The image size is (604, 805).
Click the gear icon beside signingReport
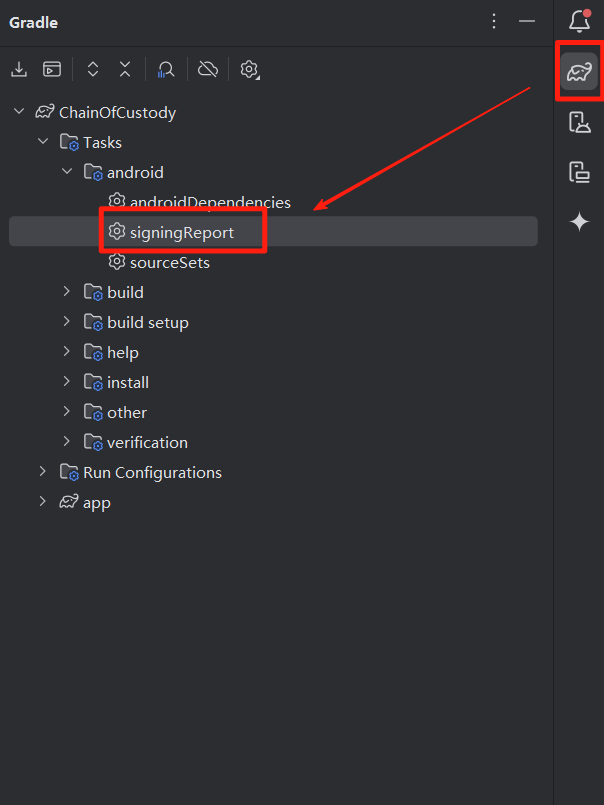click(x=117, y=231)
